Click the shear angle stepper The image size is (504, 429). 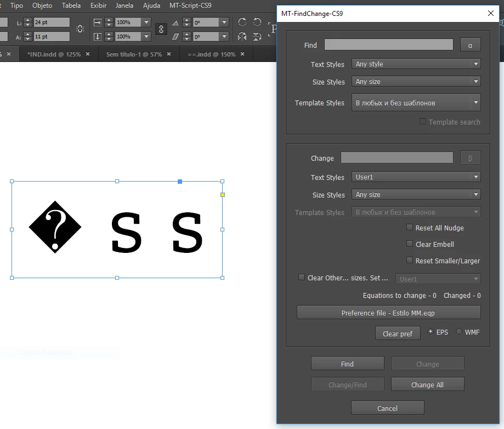pos(187,37)
